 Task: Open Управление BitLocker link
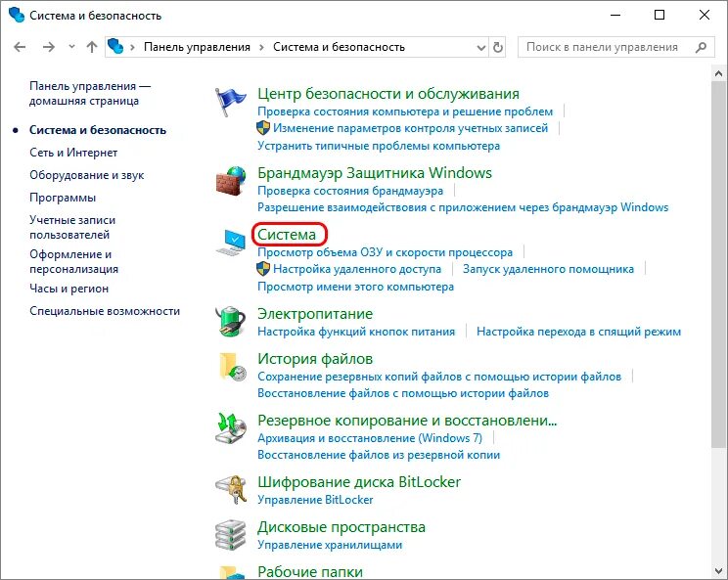(x=315, y=500)
